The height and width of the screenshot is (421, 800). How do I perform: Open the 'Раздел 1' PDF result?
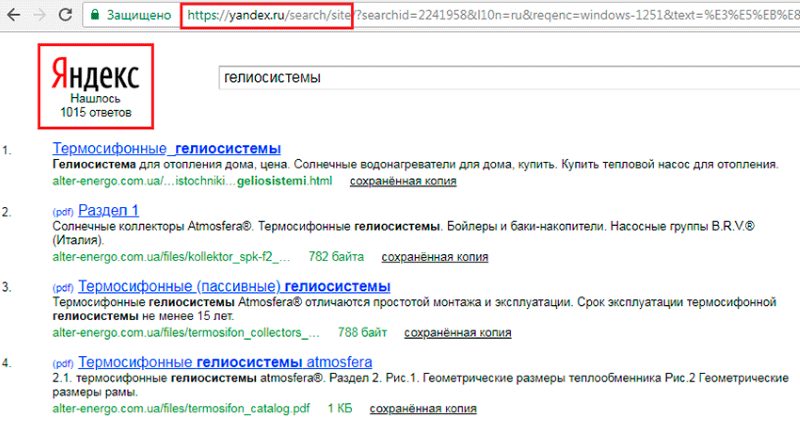(x=108, y=210)
